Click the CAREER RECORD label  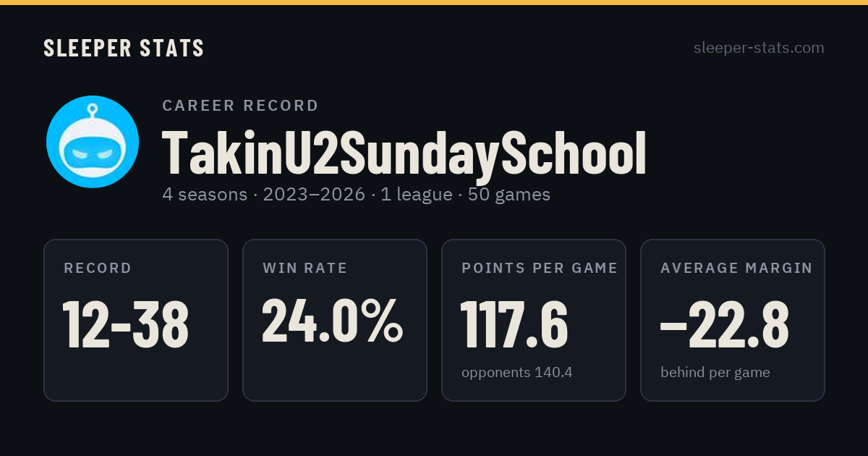coord(240,106)
